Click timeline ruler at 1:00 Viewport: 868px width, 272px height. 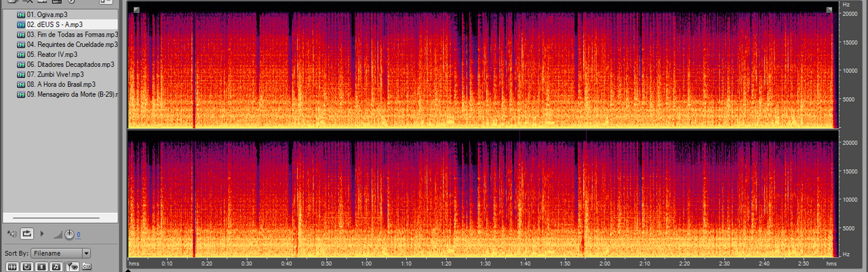tap(366, 263)
